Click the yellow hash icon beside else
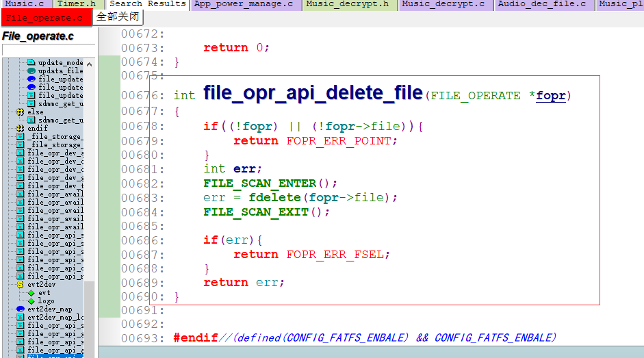The image size is (644, 358). point(20,112)
